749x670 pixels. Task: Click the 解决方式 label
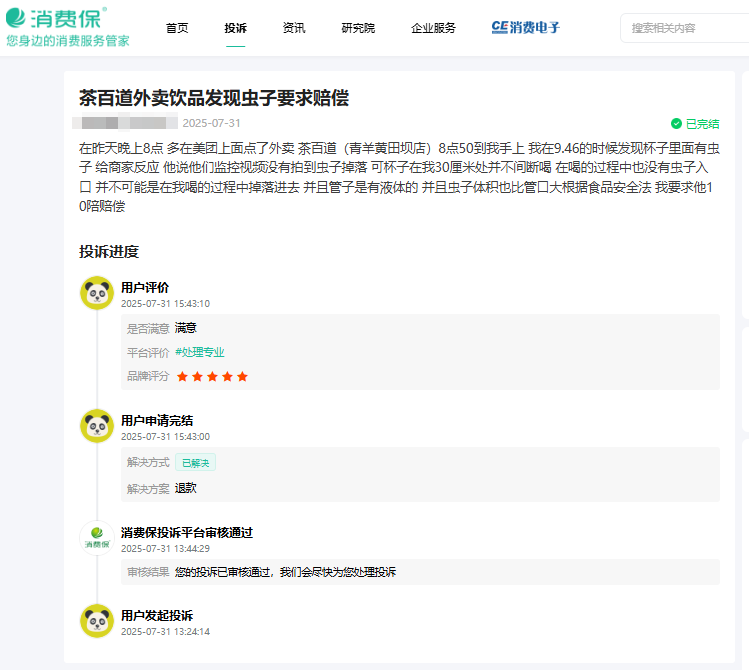coord(148,462)
